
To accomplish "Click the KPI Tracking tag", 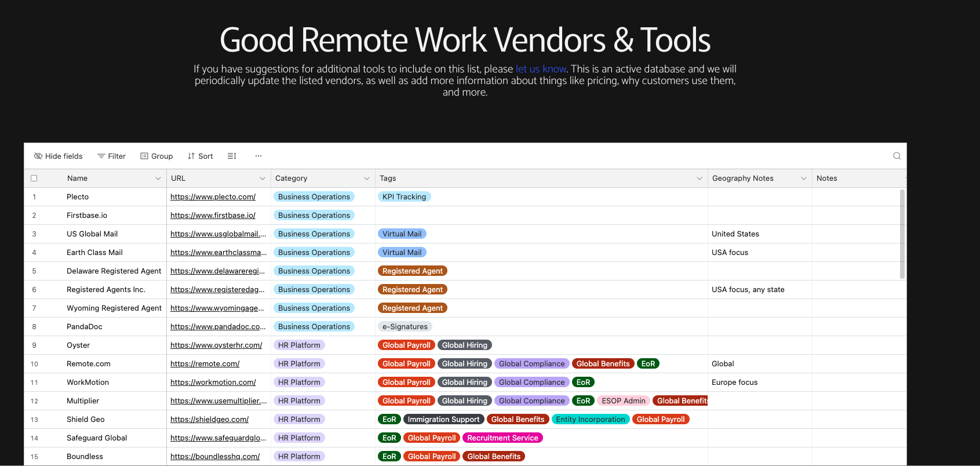I will pyautogui.click(x=404, y=197).
